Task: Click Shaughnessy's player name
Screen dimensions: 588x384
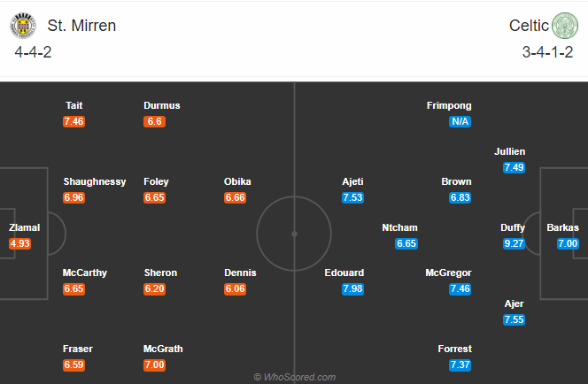Action: point(94,182)
